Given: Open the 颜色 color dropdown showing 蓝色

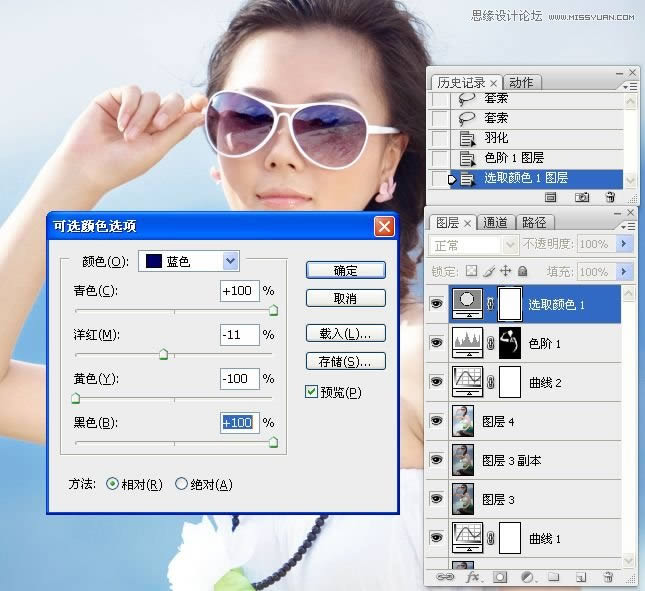Looking at the screenshot, I should coord(189,261).
